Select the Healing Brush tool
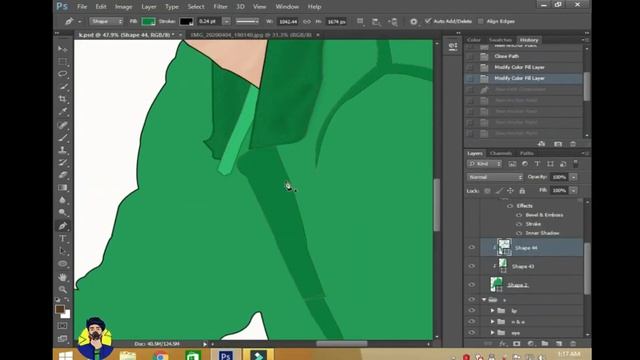640x360 pixels. [62, 125]
